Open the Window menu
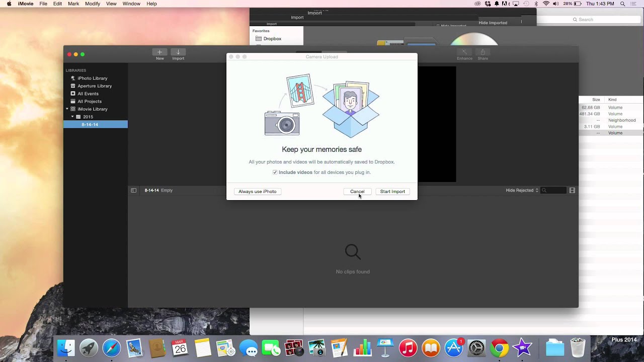644x362 pixels. click(131, 4)
